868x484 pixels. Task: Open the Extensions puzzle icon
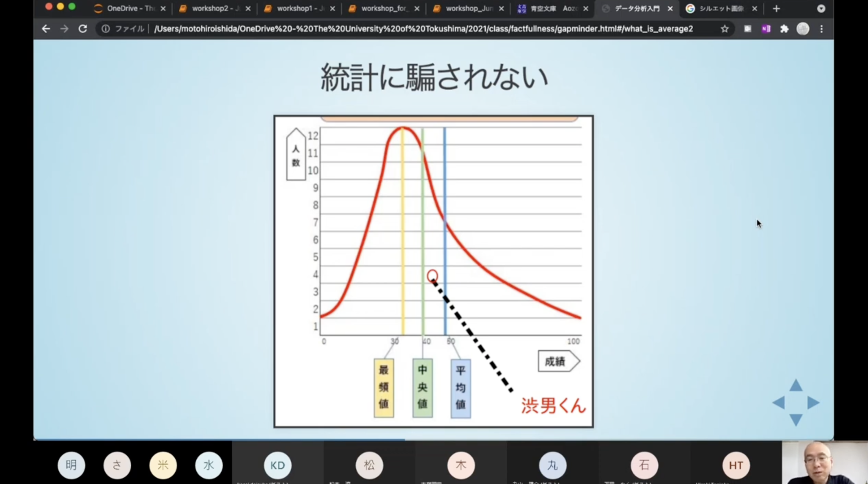[x=784, y=29]
